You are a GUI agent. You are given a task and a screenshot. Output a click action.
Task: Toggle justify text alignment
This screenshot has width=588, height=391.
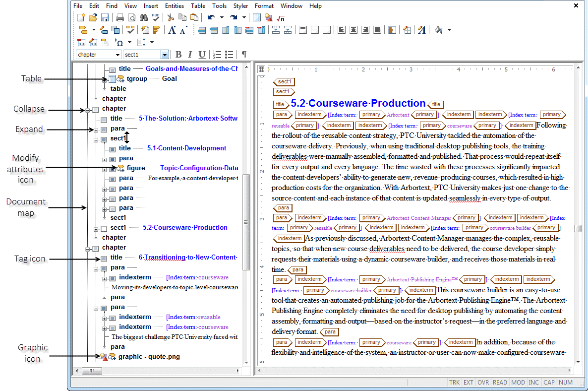[x=377, y=30]
